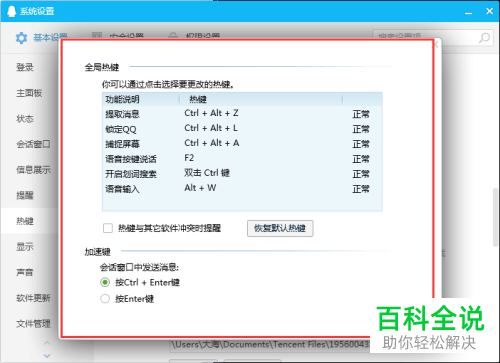Image resolution: width=500 pixels, height=363 pixels.
Task: Click the search magnifier icon
Action: pyautogui.click(x=484, y=38)
